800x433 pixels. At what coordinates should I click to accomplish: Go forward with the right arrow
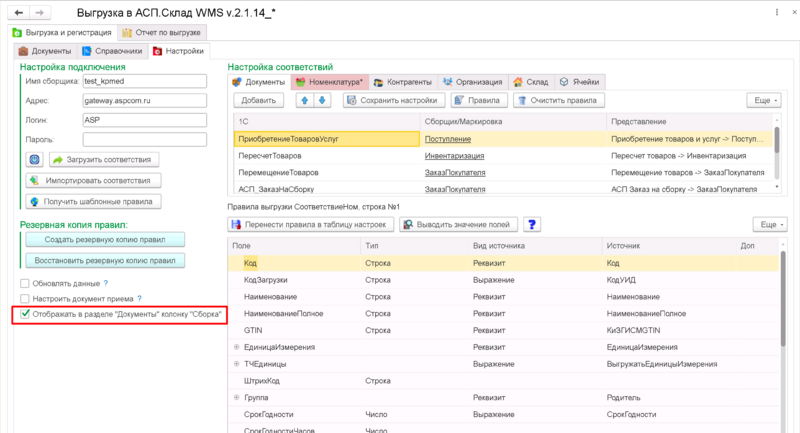click(x=39, y=12)
